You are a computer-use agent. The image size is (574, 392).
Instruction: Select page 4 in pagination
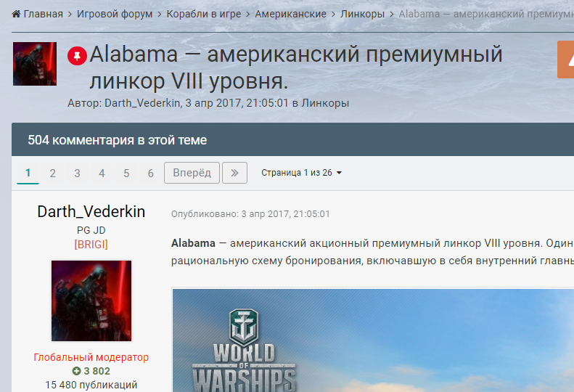click(102, 173)
